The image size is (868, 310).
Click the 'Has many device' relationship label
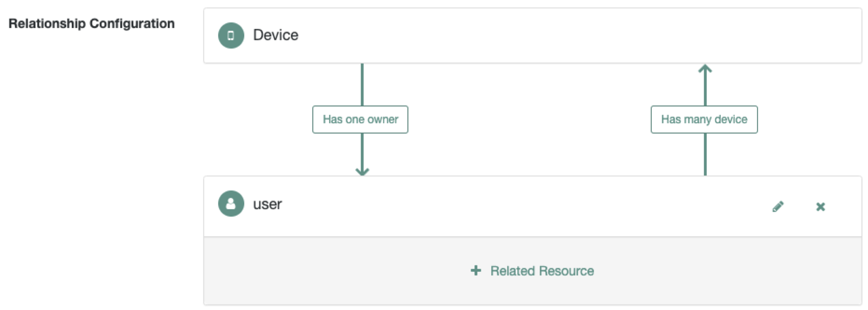tap(704, 120)
